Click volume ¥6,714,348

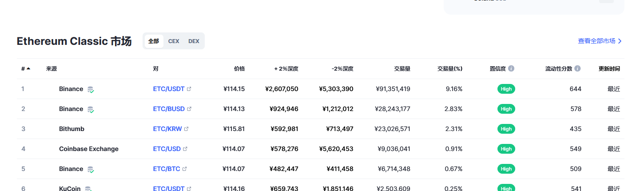(x=395, y=169)
